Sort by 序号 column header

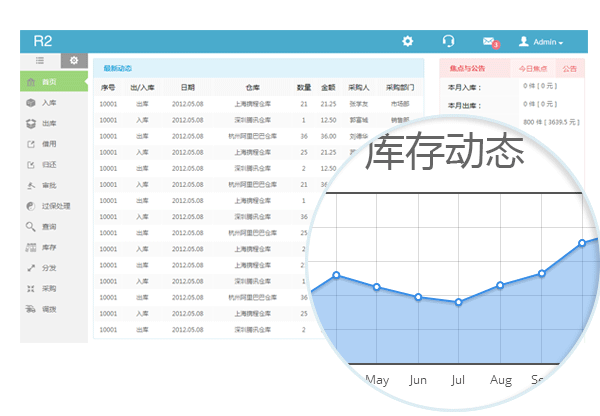click(x=108, y=87)
